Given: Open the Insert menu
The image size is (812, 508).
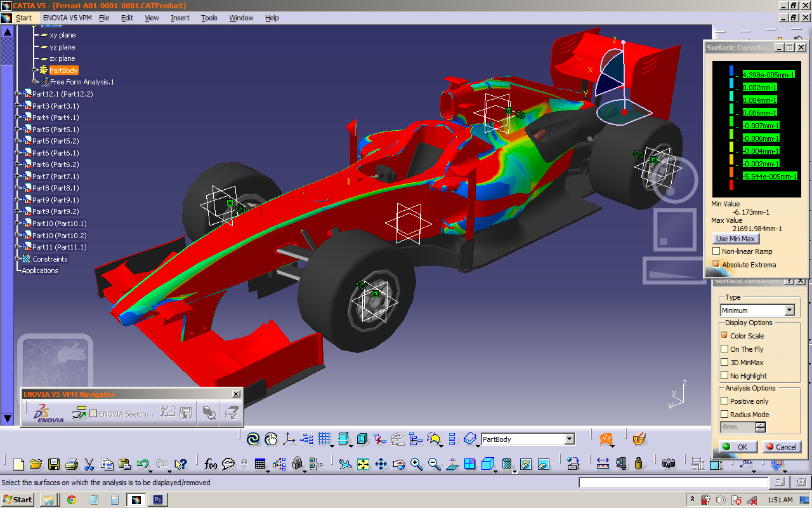Looking at the screenshot, I should click(180, 18).
